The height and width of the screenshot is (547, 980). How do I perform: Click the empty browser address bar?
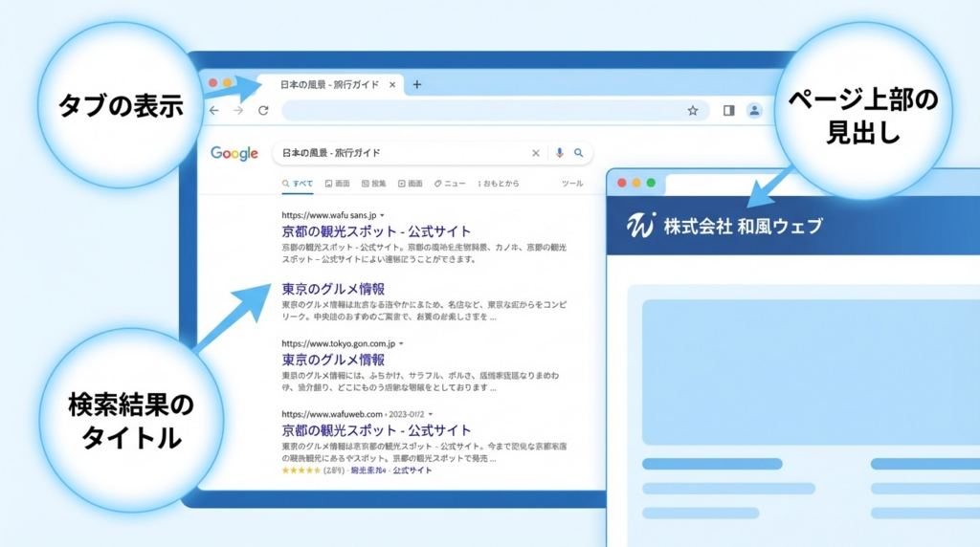pos(479,111)
